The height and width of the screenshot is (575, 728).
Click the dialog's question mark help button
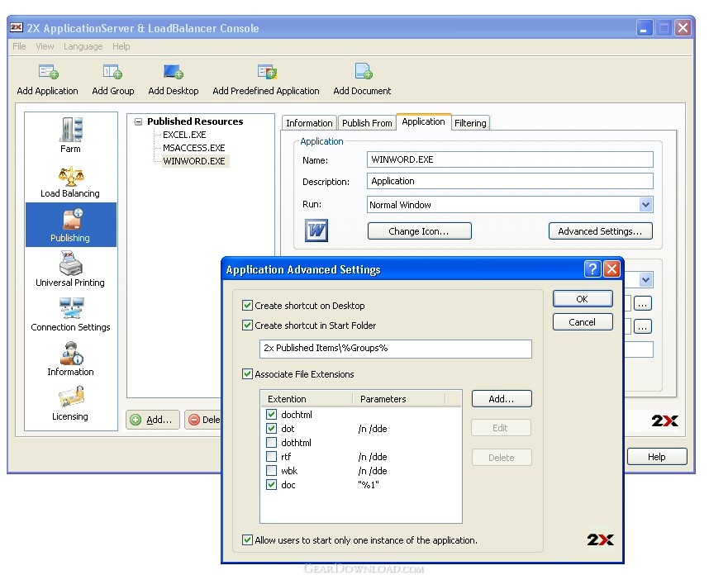pos(592,268)
